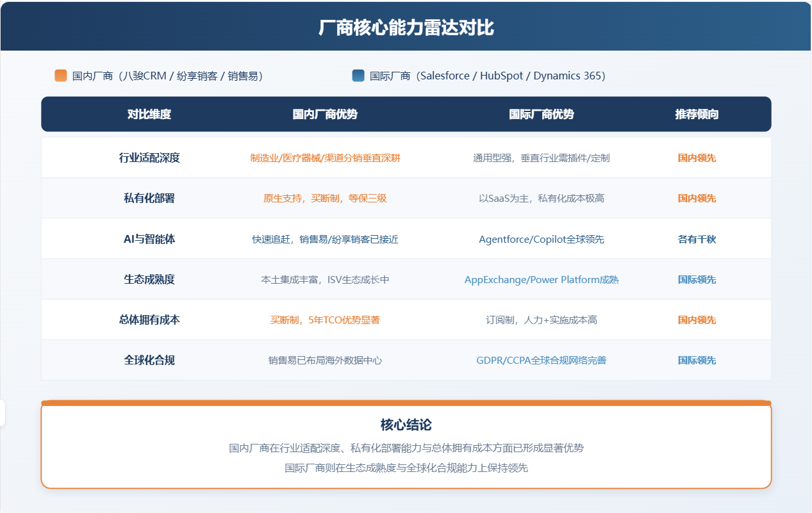Select the 国际厂商优势 column header
Image resolution: width=812 pixels, height=513 pixels.
click(542, 115)
